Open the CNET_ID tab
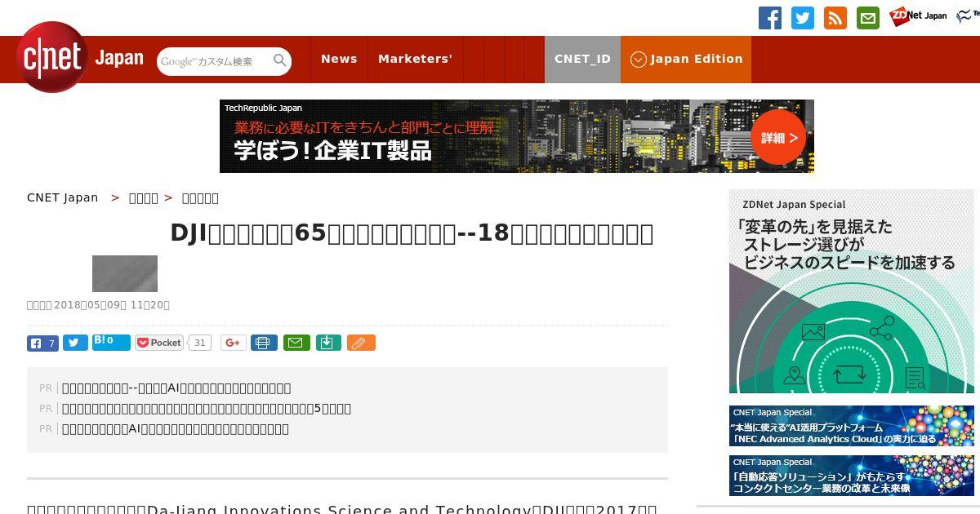Screen dimensions: 980x514 [582, 59]
